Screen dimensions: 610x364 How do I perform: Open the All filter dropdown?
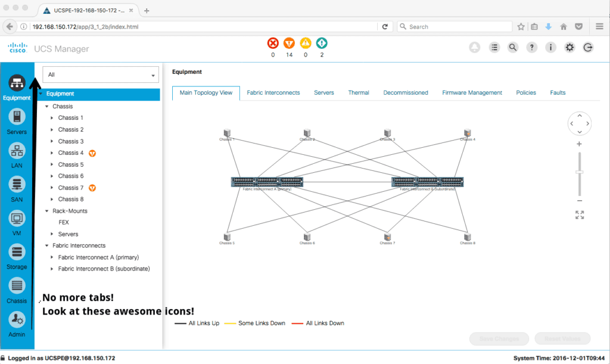click(x=101, y=74)
